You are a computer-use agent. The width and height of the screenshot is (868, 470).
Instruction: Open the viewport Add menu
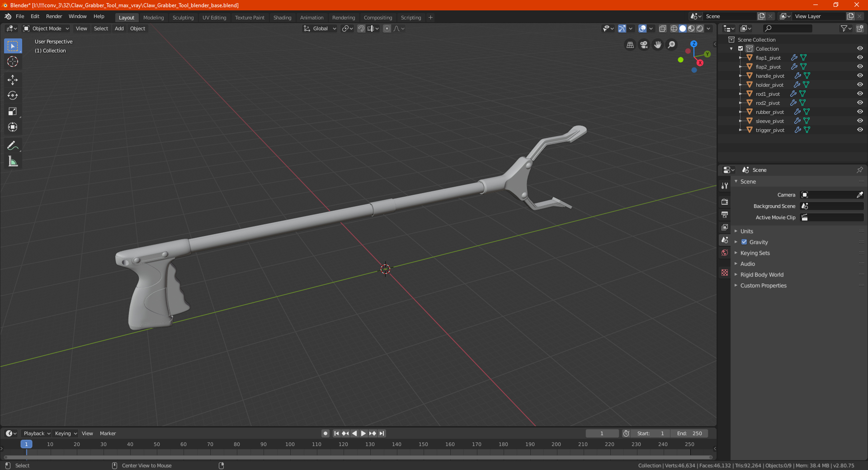click(x=119, y=28)
